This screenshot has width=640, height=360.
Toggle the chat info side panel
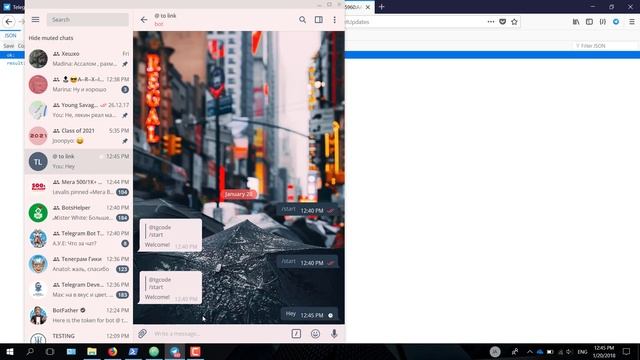click(319, 20)
